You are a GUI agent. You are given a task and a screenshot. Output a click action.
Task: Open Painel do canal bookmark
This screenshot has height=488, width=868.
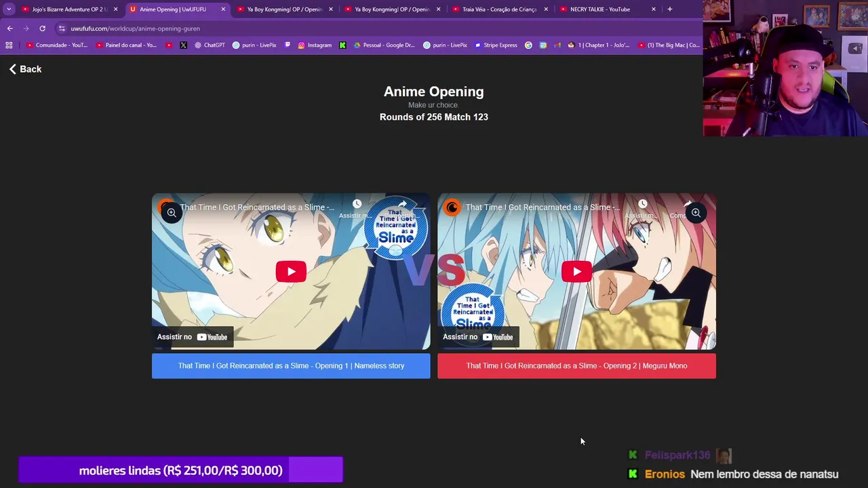[127, 45]
